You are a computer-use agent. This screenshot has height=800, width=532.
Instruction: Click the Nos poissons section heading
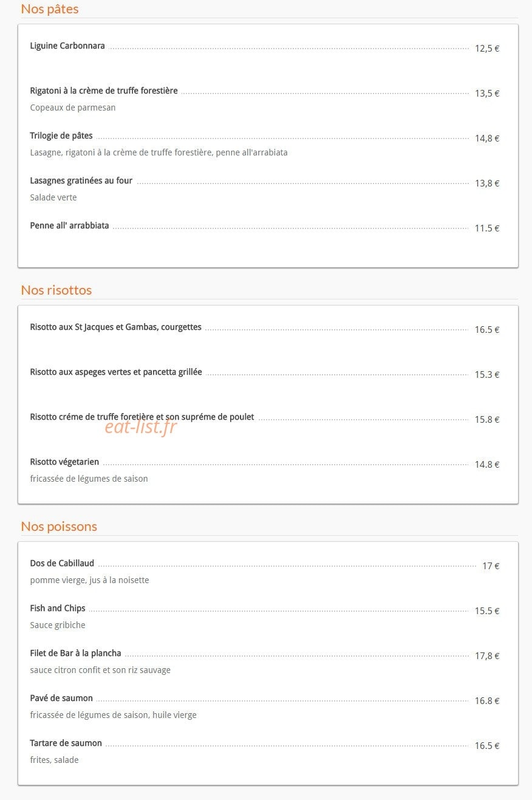(x=59, y=526)
